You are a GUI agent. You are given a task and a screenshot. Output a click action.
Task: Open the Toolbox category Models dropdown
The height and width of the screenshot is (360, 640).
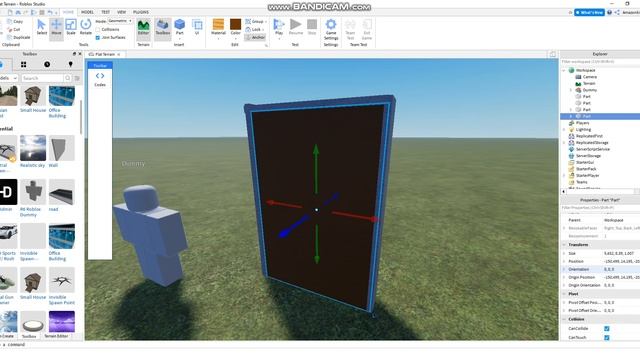[8, 78]
